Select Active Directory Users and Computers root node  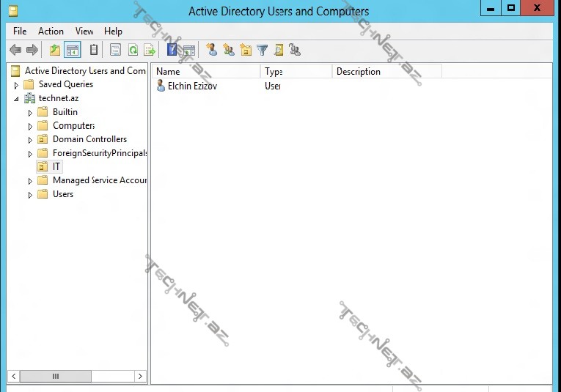coord(85,71)
